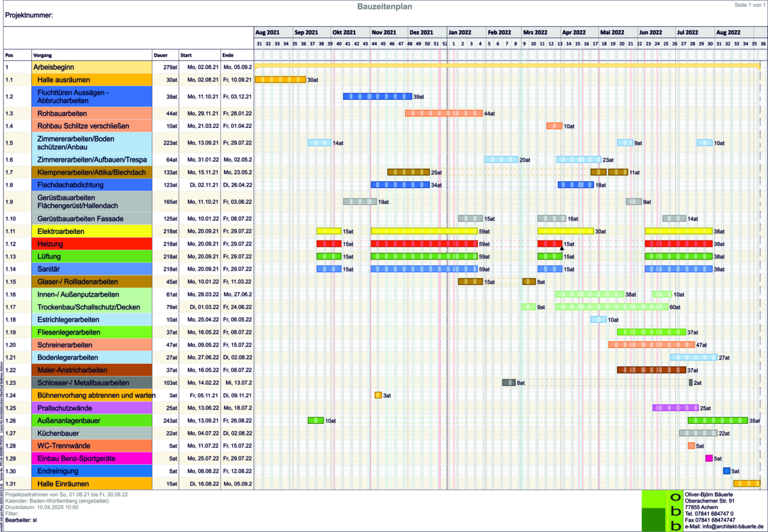Click the Lüftung task name

tap(50, 256)
